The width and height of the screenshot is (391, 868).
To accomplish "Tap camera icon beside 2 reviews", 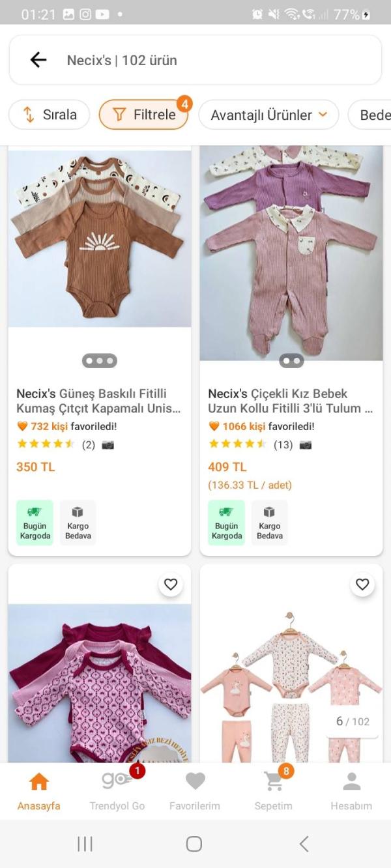I will pos(108,445).
